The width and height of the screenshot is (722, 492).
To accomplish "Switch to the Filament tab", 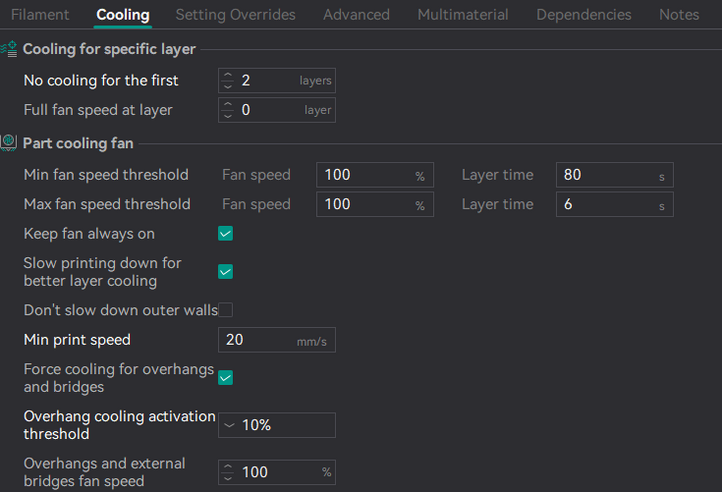I will point(40,15).
